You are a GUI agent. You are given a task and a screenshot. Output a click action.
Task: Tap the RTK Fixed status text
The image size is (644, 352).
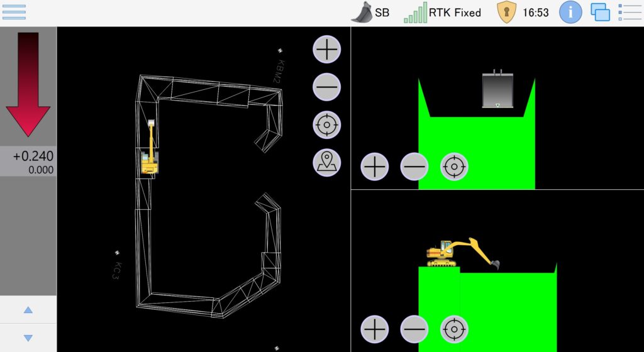(x=455, y=13)
